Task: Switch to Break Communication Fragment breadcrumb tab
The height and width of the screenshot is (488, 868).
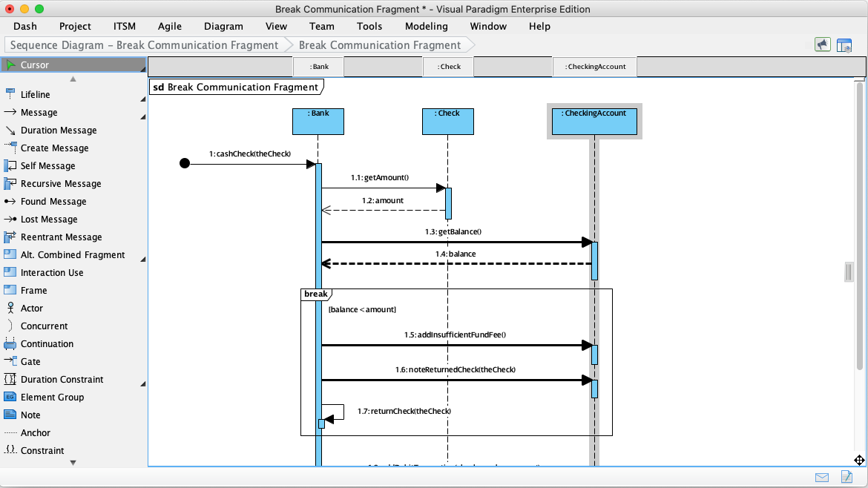Action: (381, 44)
